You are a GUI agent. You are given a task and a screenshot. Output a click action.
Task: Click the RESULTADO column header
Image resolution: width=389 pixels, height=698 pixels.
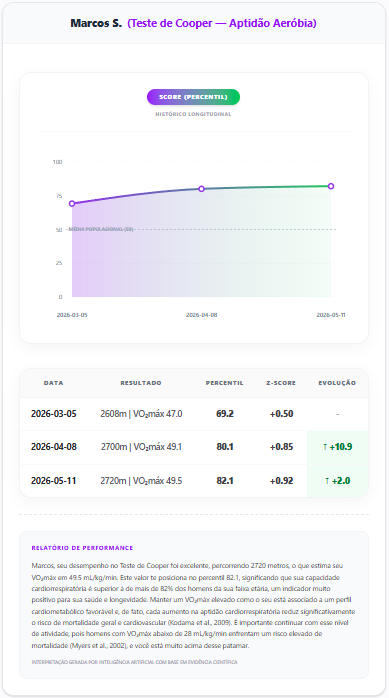point(141,383)
